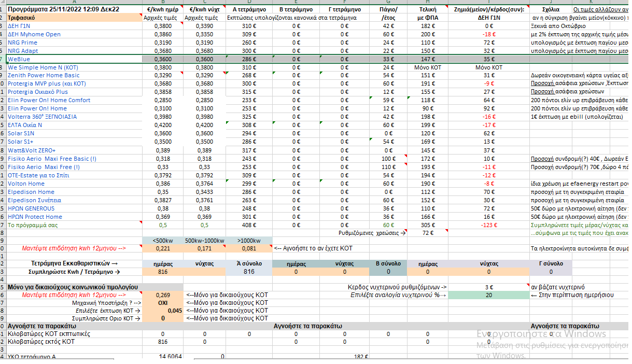Select the 0,081 kwh rate input cell
The image size is (632, 364).
click(x=249, y=248)
